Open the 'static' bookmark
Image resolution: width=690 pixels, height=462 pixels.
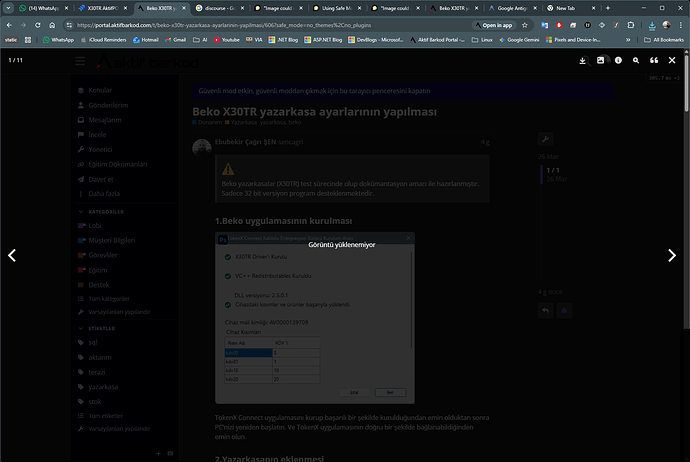(x=11, y=40)
